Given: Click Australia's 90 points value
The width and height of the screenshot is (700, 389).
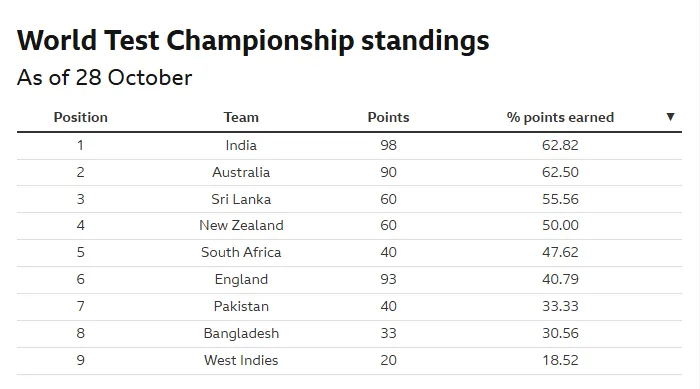Looking at the screenshot, I should click(388, 172).
